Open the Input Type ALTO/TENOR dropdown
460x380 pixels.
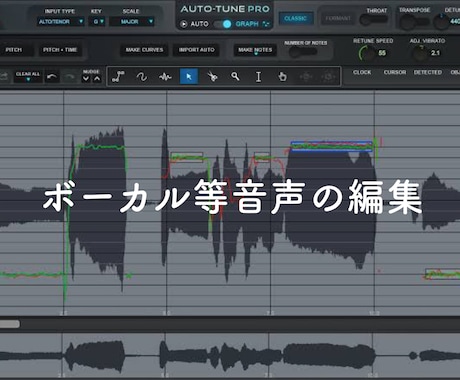(x=60, y=22)
